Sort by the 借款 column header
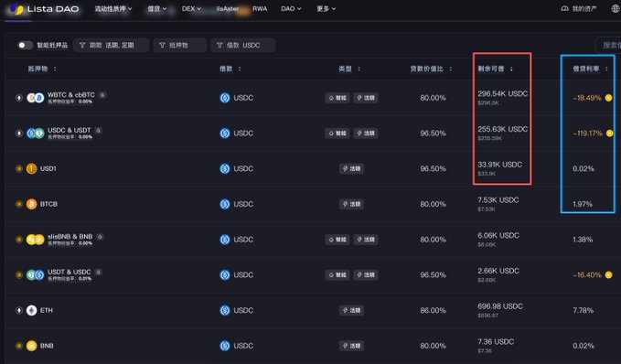 [230, 69]
